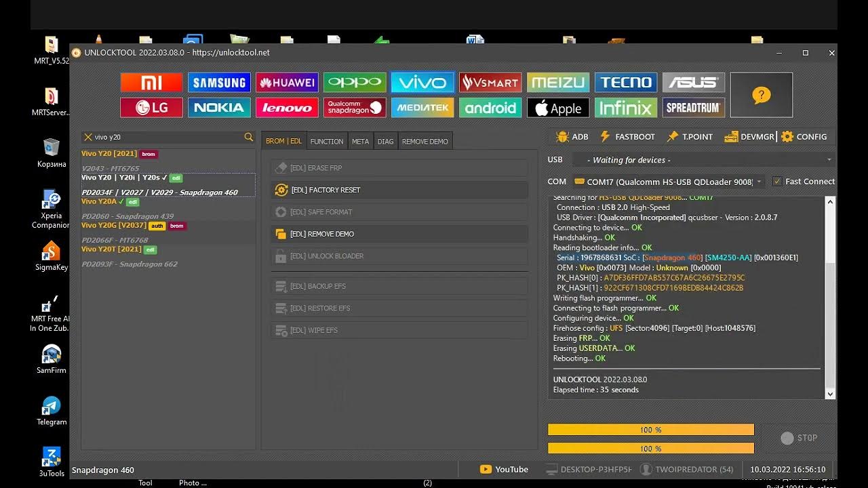Open 3uTools desktop shortcut
This screenshot has width=868, height=488.
pos(52,462)
